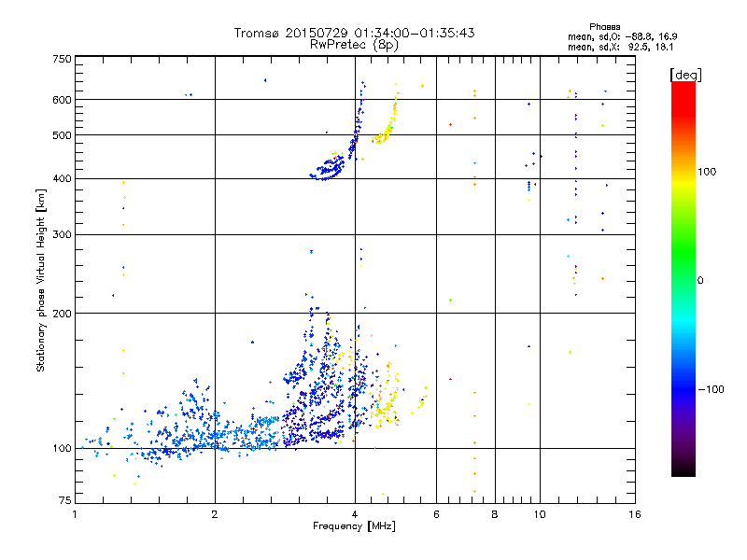Click the colorbar tick label '0'
This screenshot has width=747, height=560.
pyautogui.click(x=700, y=280)
